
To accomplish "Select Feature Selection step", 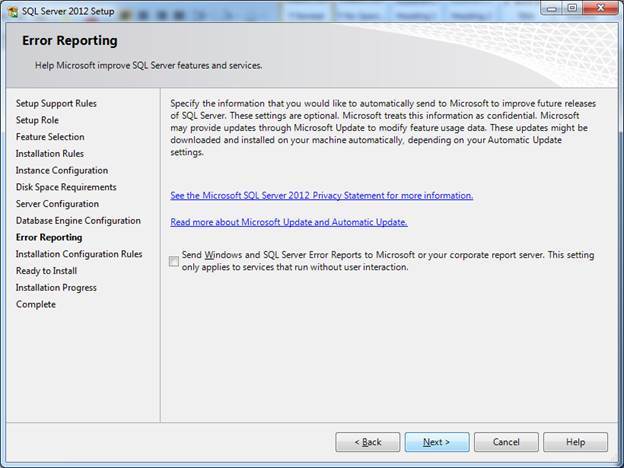I will [x=50, y=137].
